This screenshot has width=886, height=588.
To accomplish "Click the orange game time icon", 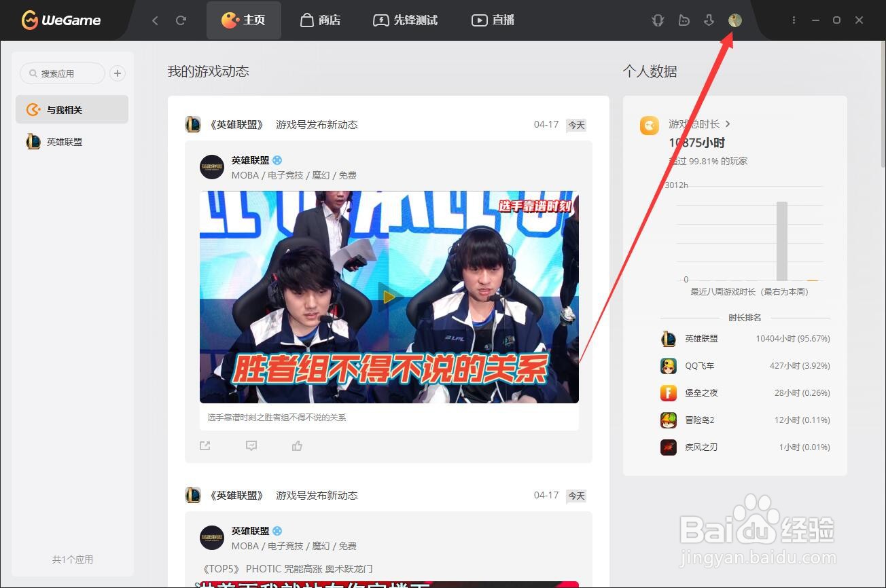I will (650, 126).
